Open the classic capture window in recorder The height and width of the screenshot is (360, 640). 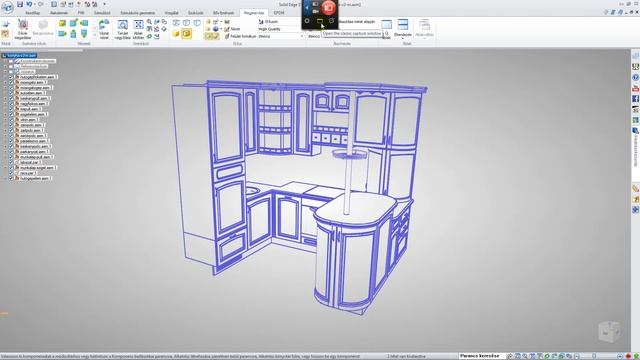point(320,21)
